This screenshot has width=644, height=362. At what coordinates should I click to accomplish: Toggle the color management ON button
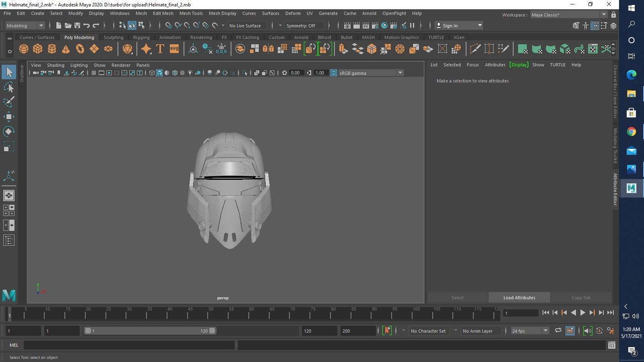coord(334,73)
